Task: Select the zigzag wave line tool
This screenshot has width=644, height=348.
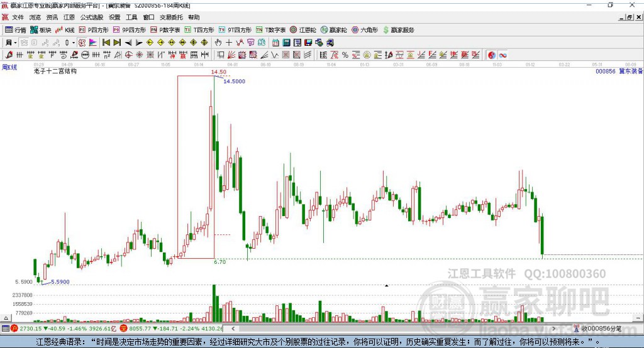Action: pos(275,55)
